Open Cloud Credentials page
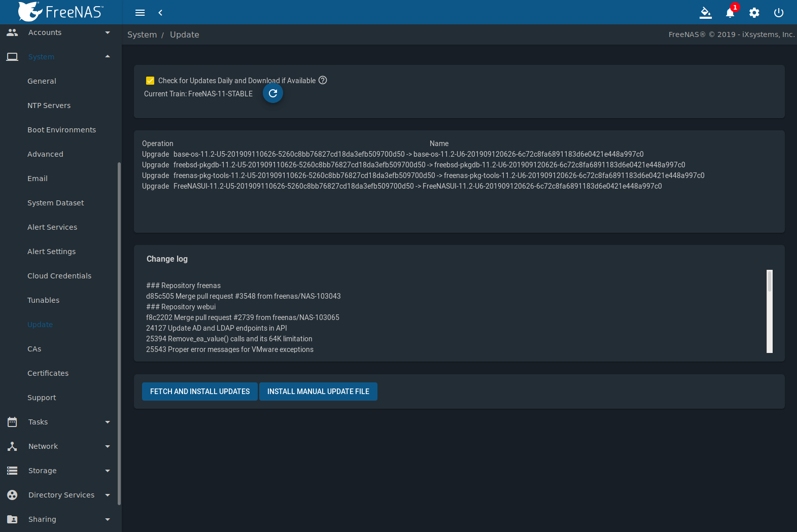Viewport: 797px width, 532px height. coord(59,276)
